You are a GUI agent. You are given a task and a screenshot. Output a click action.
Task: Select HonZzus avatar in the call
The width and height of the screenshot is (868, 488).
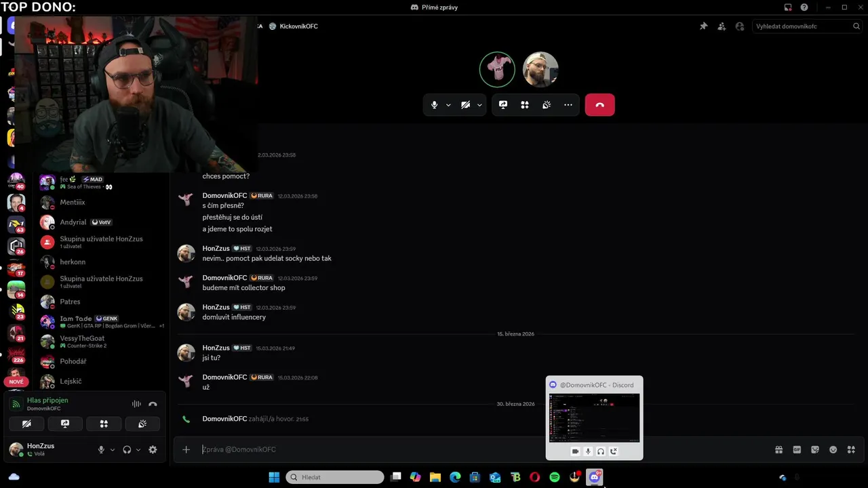[540, 69]
